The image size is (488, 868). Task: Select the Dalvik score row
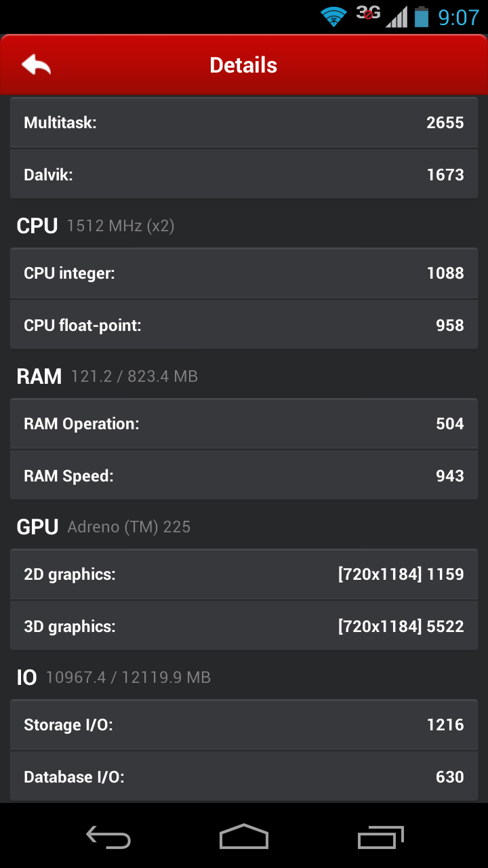[244, 174]
